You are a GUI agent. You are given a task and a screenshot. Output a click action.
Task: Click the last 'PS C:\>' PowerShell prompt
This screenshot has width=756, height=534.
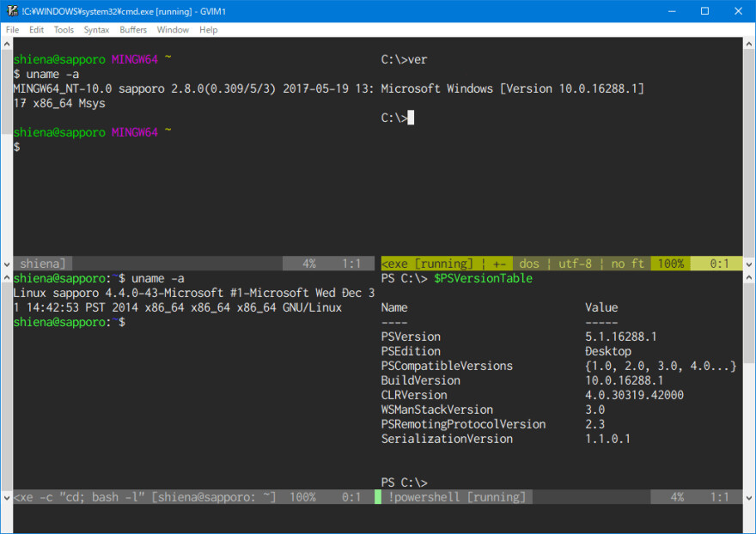point(404,482)
